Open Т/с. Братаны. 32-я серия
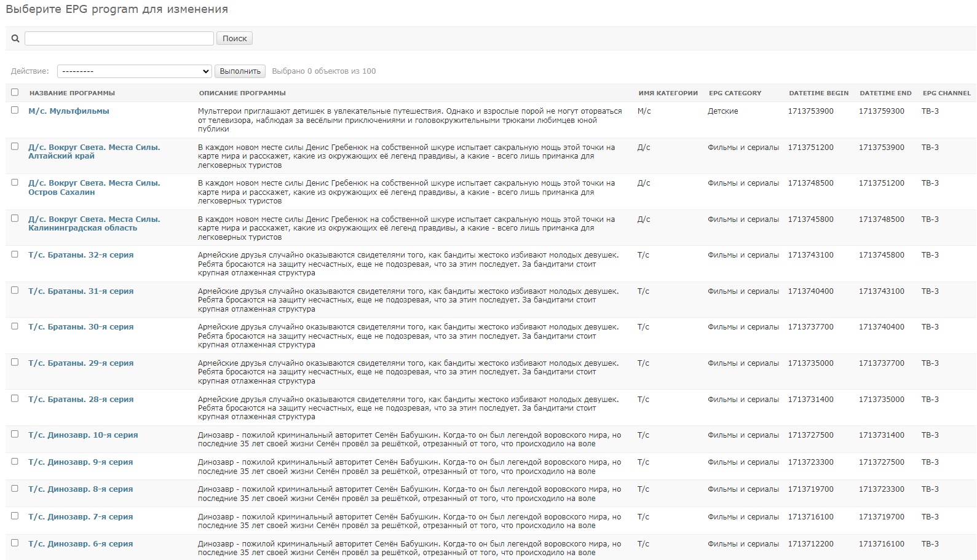Viewport: 977px width, 560px height. point(81,255)
